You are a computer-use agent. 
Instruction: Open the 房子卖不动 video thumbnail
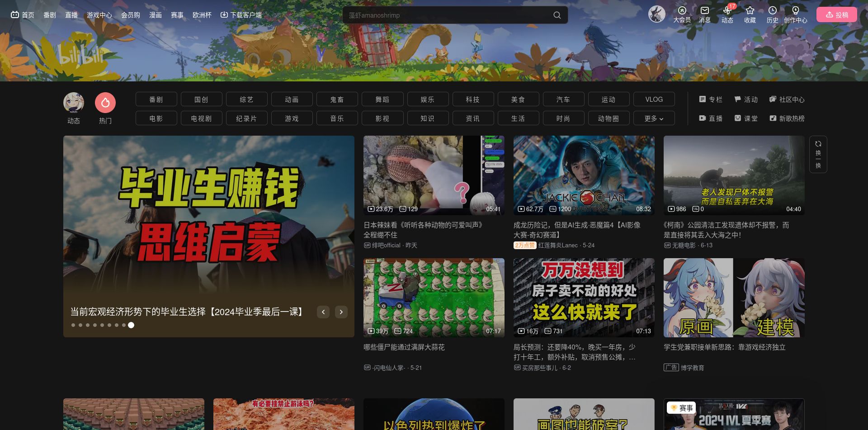pos(584,298)
